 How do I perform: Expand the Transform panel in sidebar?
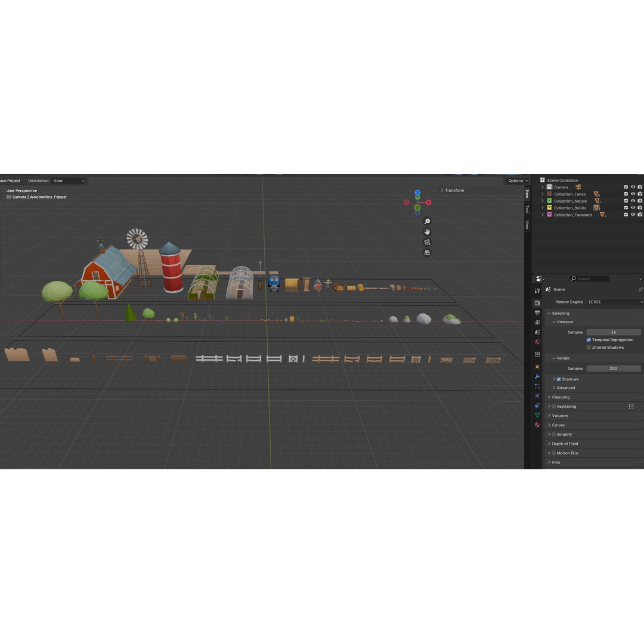click(452, 191)
